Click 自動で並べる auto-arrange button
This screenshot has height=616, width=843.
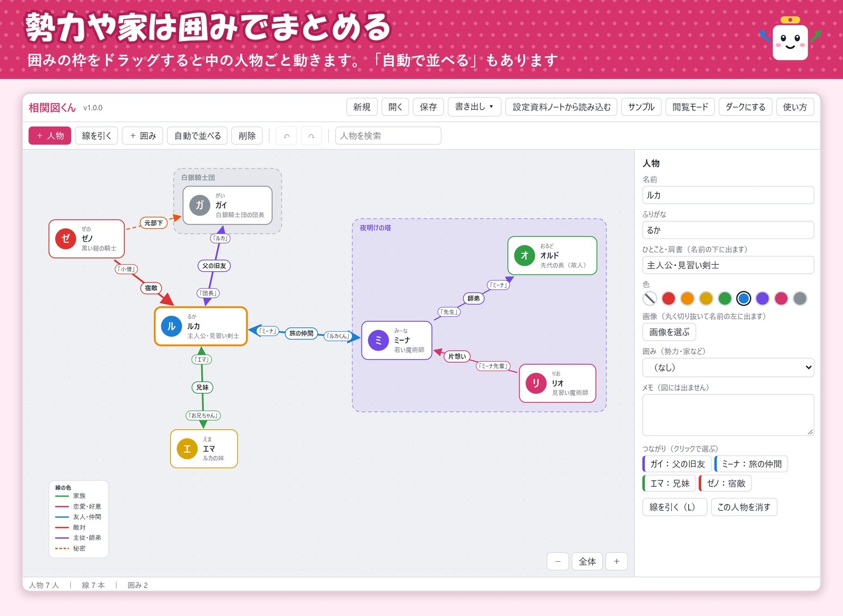[x=198, y=136]
